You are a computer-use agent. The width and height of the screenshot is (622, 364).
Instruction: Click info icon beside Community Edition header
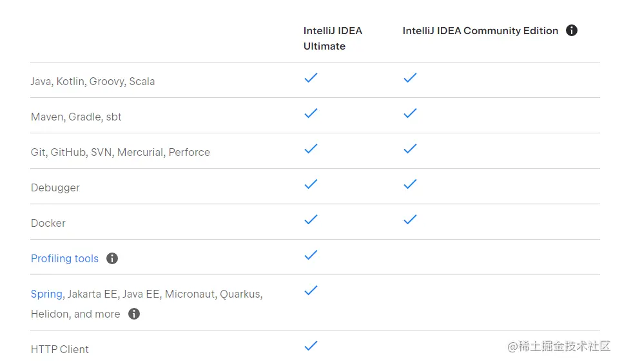(x=572, y=30)
